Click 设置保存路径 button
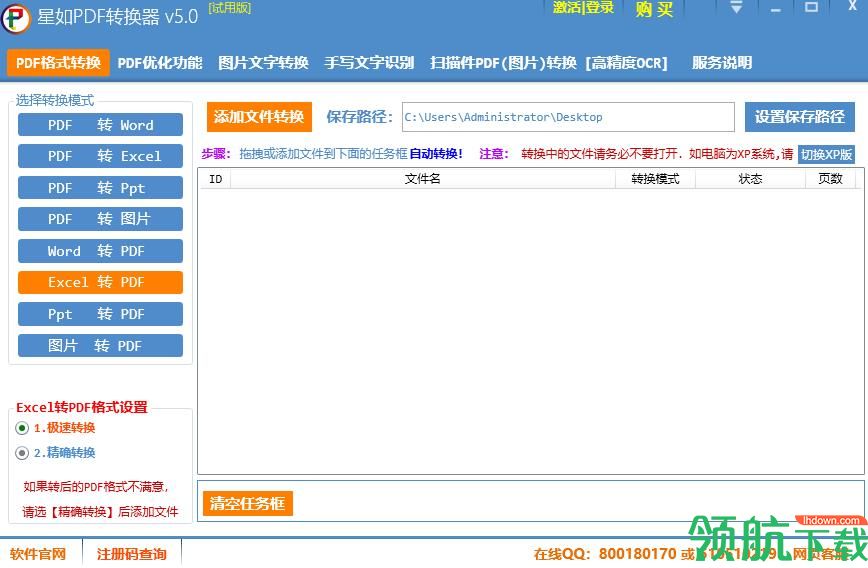The image size is (868, 568). click(799, 117)
